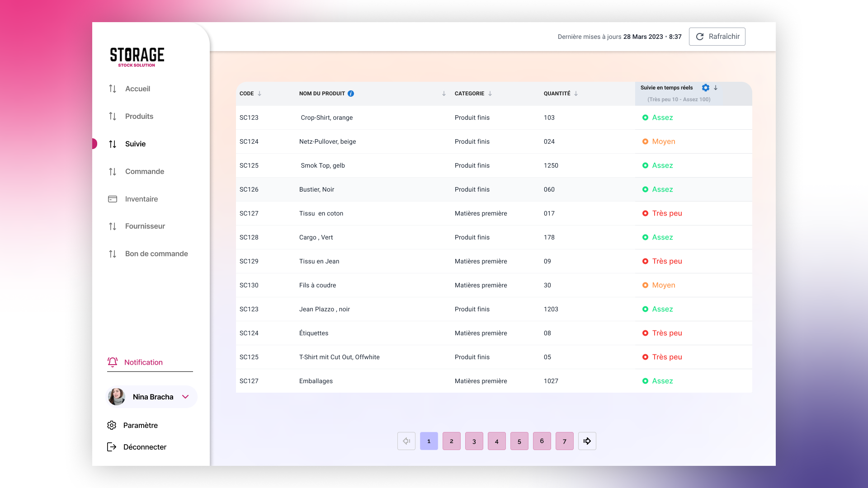Click the red status dot for Étiquettes
The width and height of the screenshot is (868, 488).
[645, 333]
